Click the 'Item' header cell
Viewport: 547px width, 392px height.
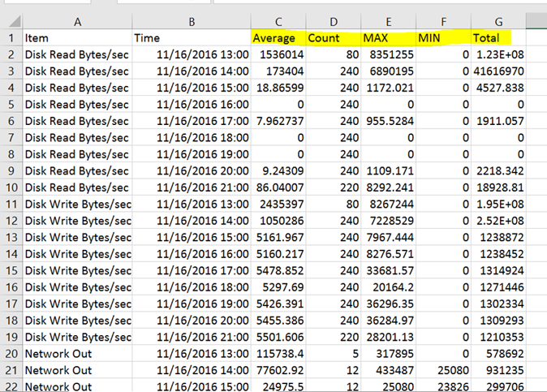pyautogui.click(x=77, y=37)
